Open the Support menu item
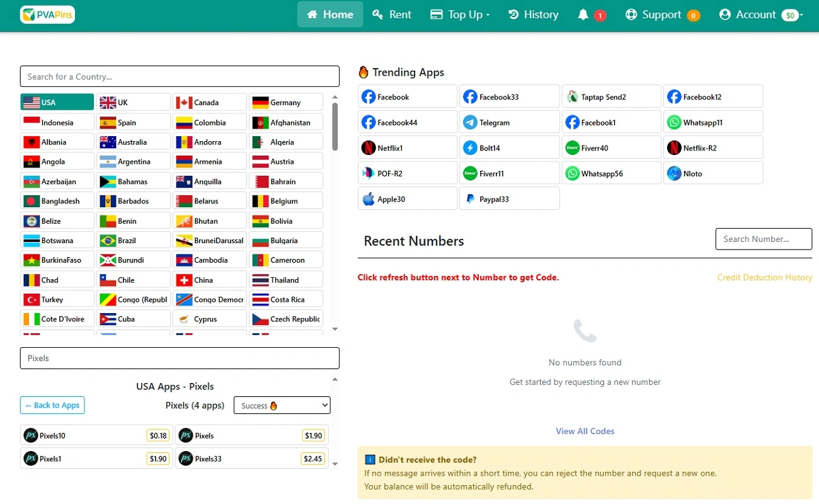Image resolution: width=819 pixels, height=504 pixels. click(x=662, y=14)
